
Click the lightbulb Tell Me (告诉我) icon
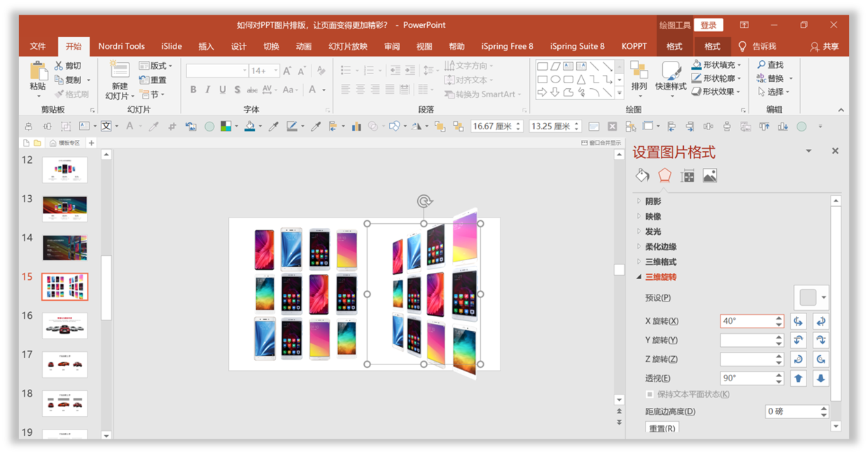point(743,46)
